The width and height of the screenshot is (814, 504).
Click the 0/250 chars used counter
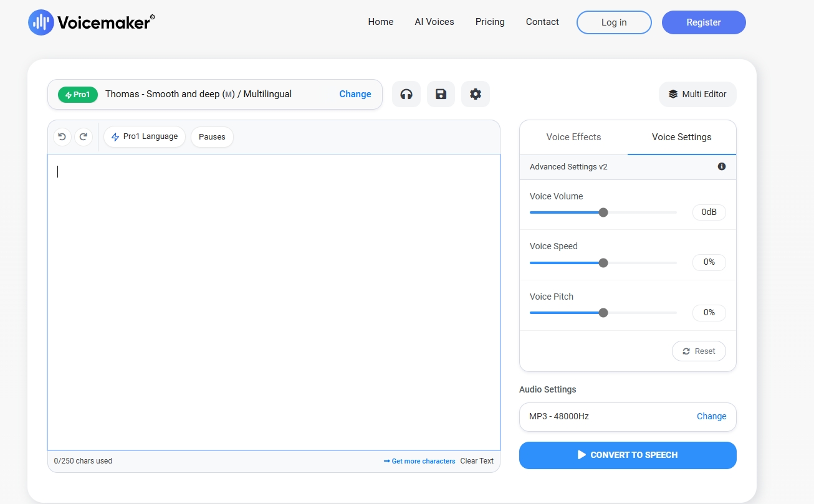tap(83, 461)
